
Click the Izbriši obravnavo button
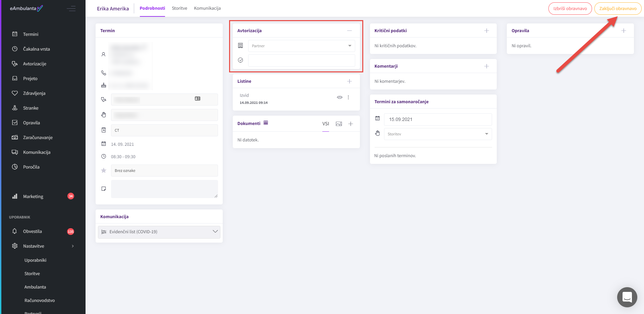click(570, 9)
